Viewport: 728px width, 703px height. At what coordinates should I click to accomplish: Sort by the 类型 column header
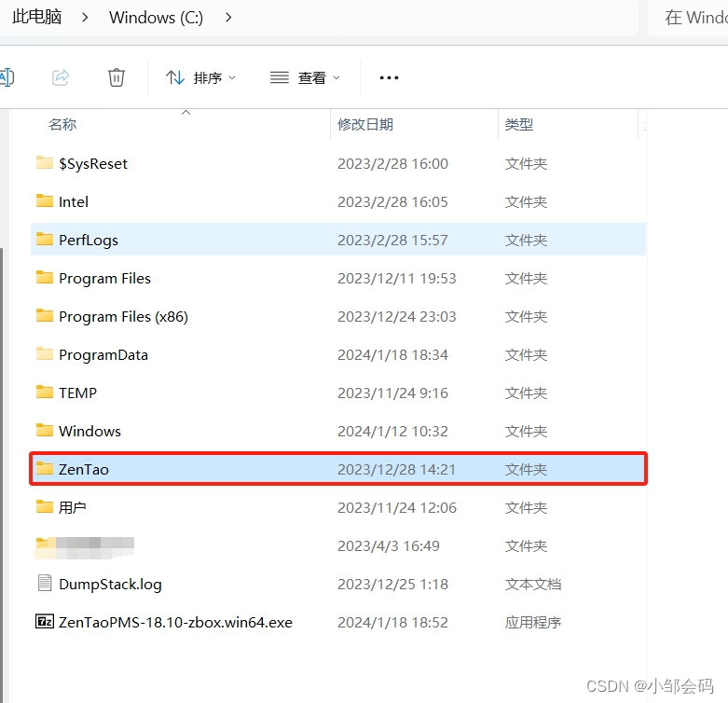(519, 124)
